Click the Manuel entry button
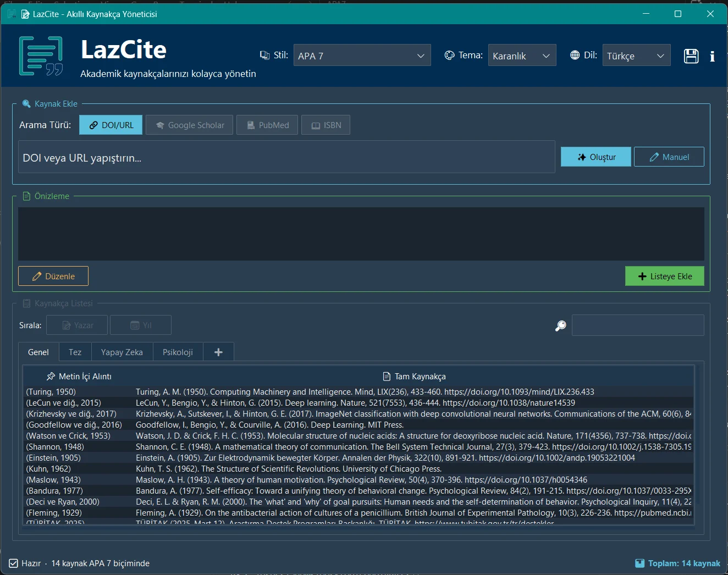This screenshot has width=728, height=575. (669, 157)
